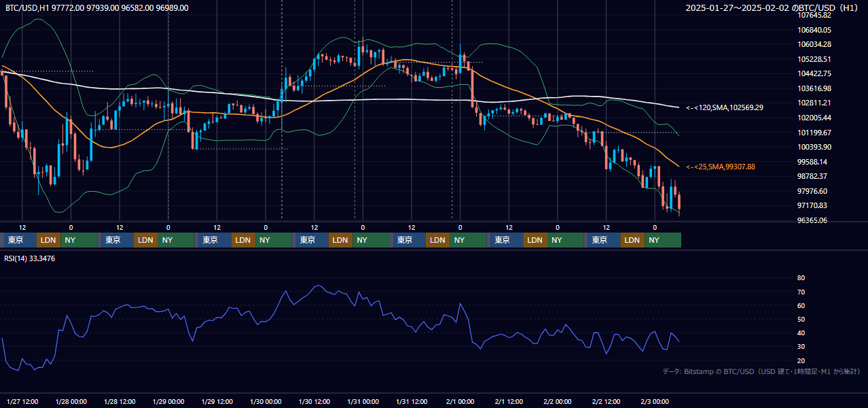Viewport: 868px width, 408px height.
Task: Click the BTC/USD,H1 OHLC header text
Action: (97, 7)
